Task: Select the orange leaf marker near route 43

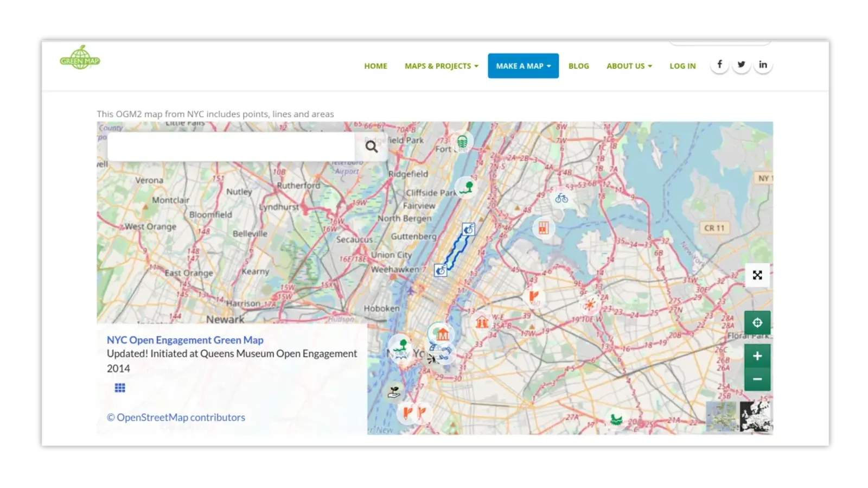Action: [534, 296]
